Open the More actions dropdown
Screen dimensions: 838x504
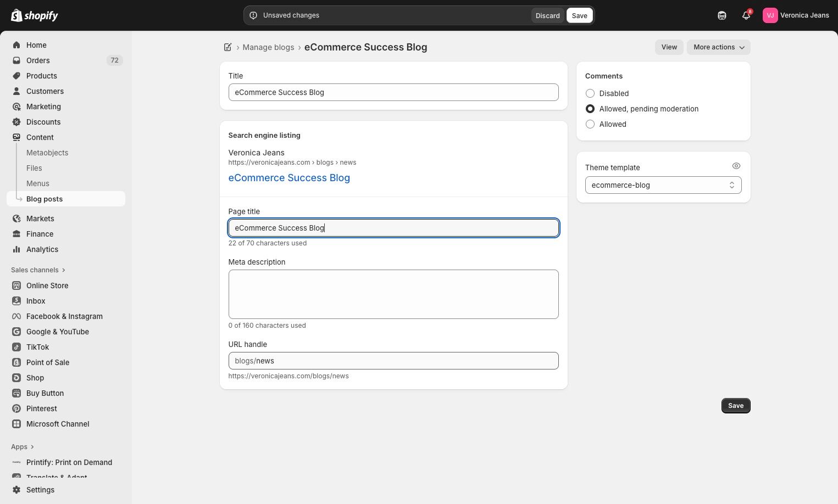[718, 47]
